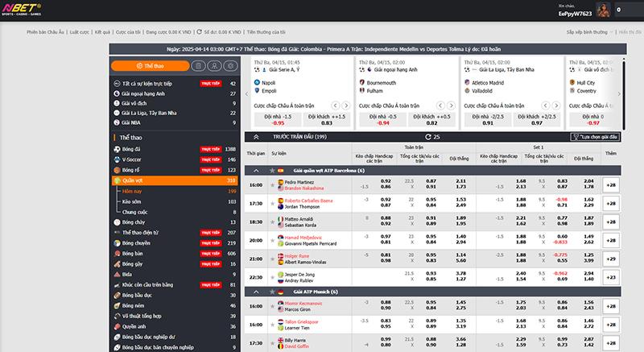The height and width of the screenshot is (352, 644).
Task: Click the live events icon for Tất cả sự kiện trực tiếp
Action: click(x=117, y=84)
